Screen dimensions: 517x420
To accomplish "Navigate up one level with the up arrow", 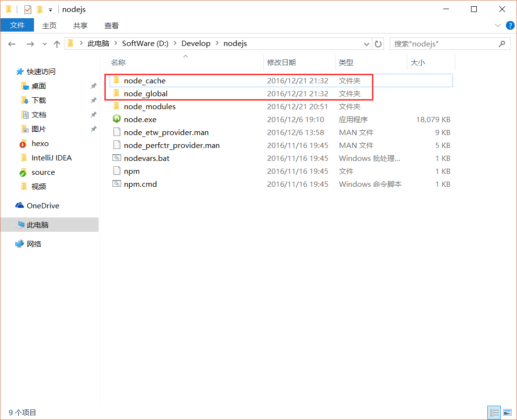I will coord(56,44).
